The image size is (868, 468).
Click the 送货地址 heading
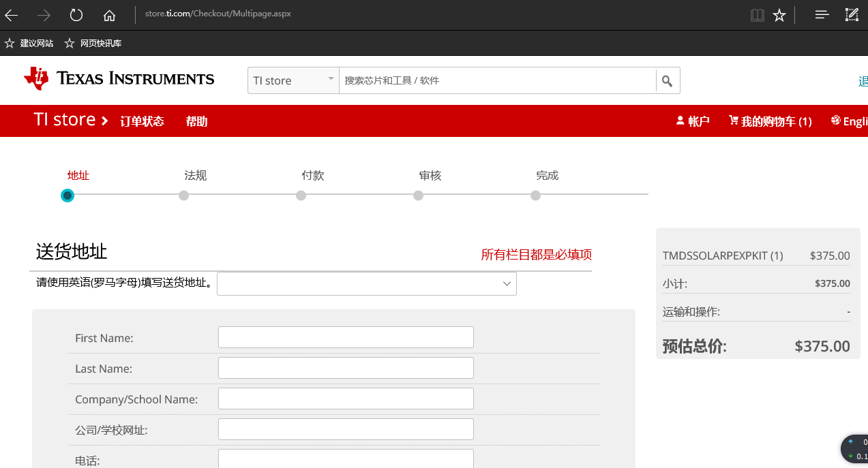[72, 251]
